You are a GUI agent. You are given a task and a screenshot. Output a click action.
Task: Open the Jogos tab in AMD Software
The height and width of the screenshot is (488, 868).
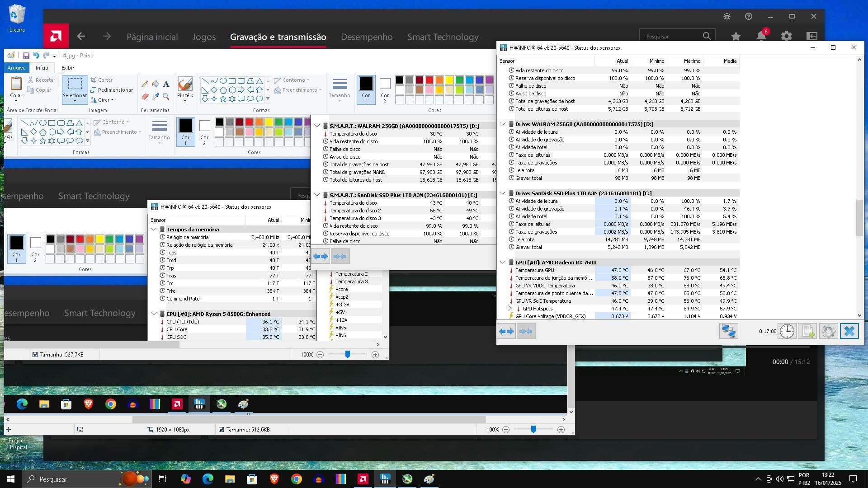(204, 37)
